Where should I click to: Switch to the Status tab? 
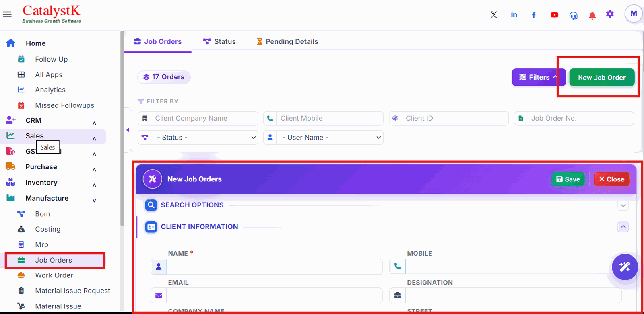[220, 41]
